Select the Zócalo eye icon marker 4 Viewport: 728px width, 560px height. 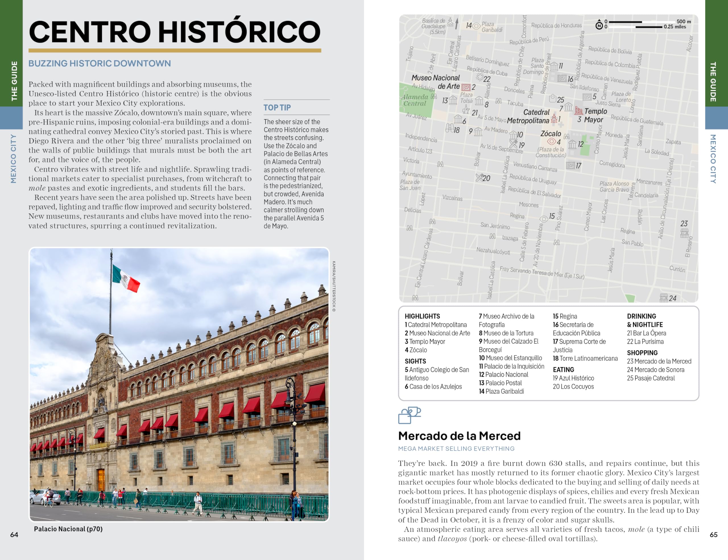point(551,141)
